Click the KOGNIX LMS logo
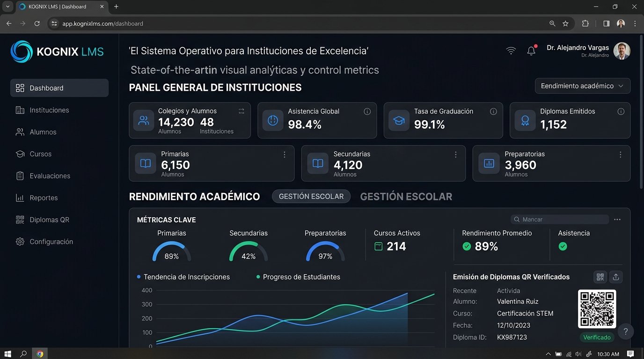 (57, 51)
